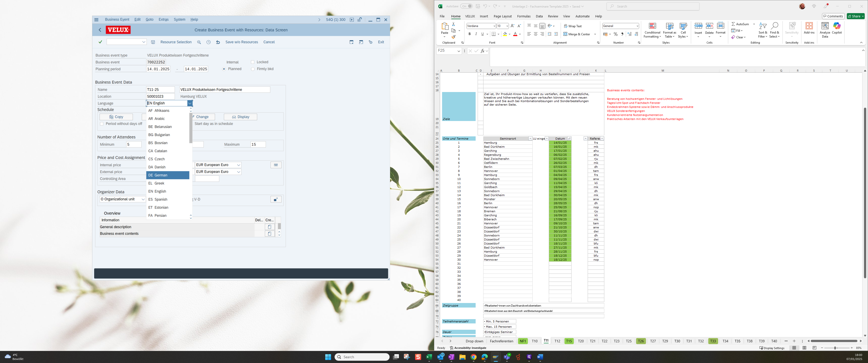Click the Sort & Filter icon in the Excel ribbon

point(763,26)
